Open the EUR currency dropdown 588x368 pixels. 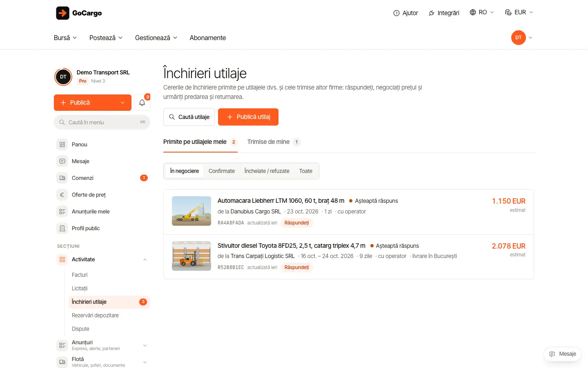(519, 12)
